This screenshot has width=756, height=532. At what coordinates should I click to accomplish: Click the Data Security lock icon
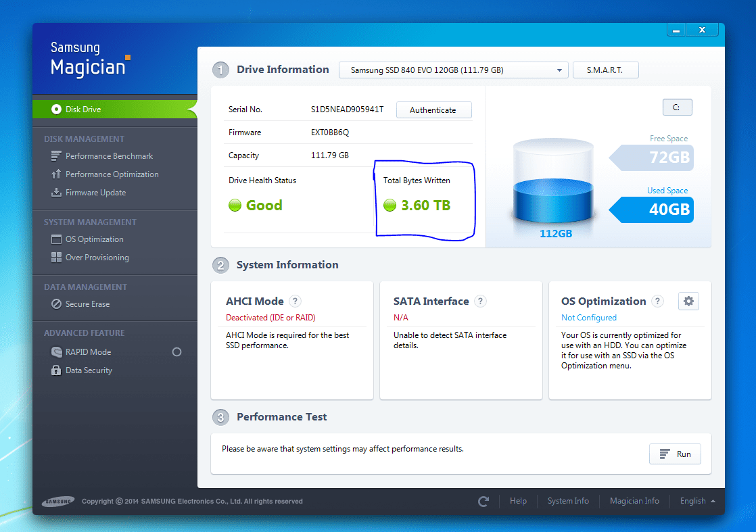pos(56,370)
